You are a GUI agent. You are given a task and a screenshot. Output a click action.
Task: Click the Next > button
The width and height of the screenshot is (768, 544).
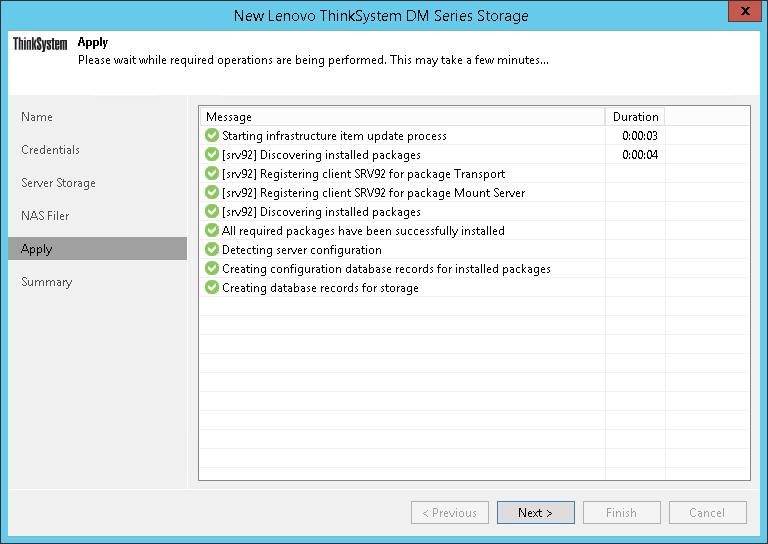coord(535,513)
